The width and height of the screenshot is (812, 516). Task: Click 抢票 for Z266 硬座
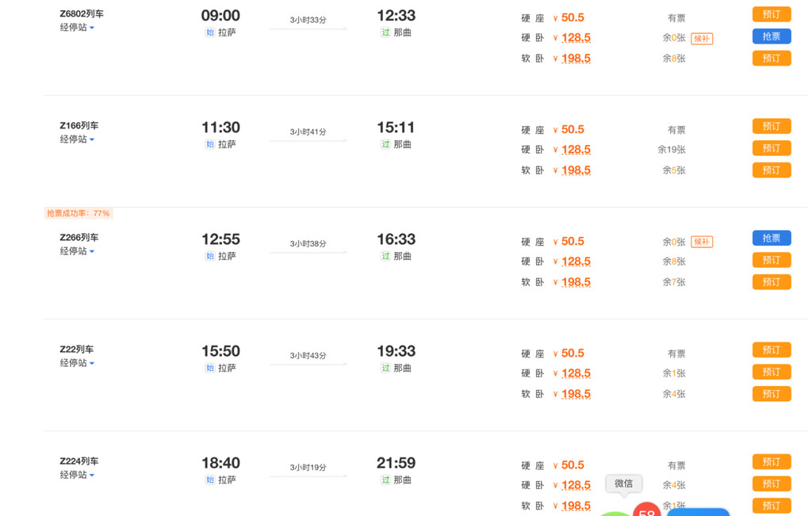coord(772,238)
